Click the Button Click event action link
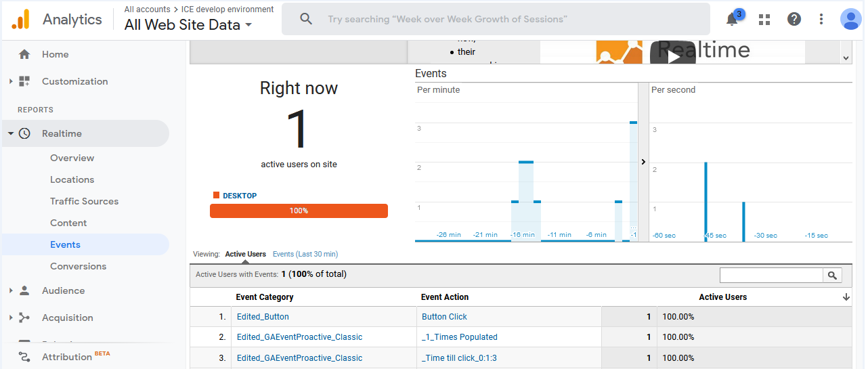868x369 pixels. click(x=444, y=317)
